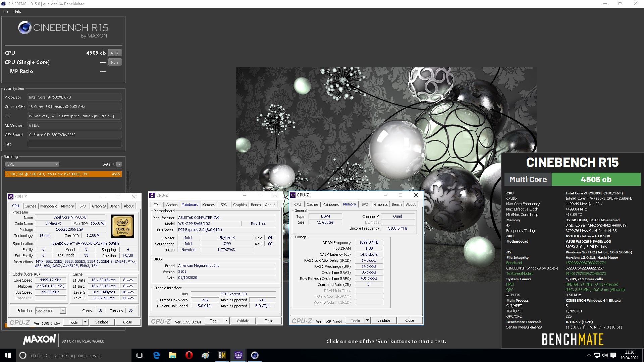Click Validate in left CPU-Z window
Viewport: 644px width, 362px height.
[x=102, y=322]
